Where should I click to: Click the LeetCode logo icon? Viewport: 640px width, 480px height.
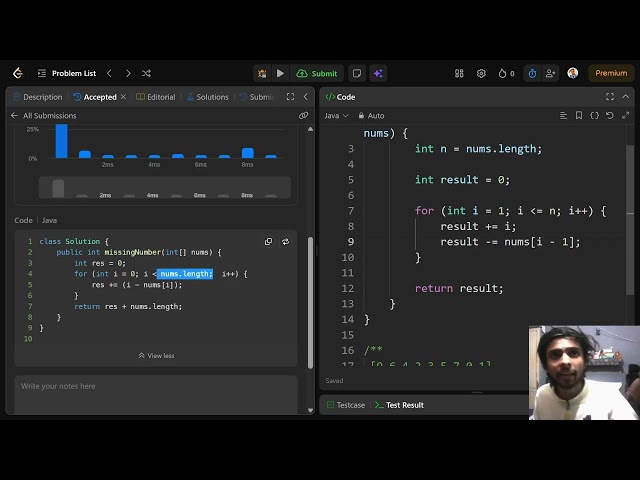[x=18, y=73]
